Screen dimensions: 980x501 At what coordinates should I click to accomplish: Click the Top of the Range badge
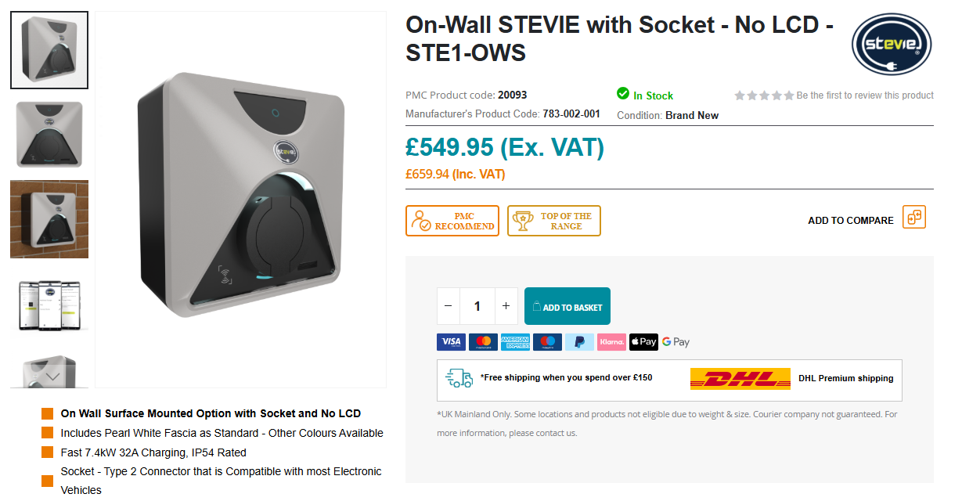pos(553,221)
